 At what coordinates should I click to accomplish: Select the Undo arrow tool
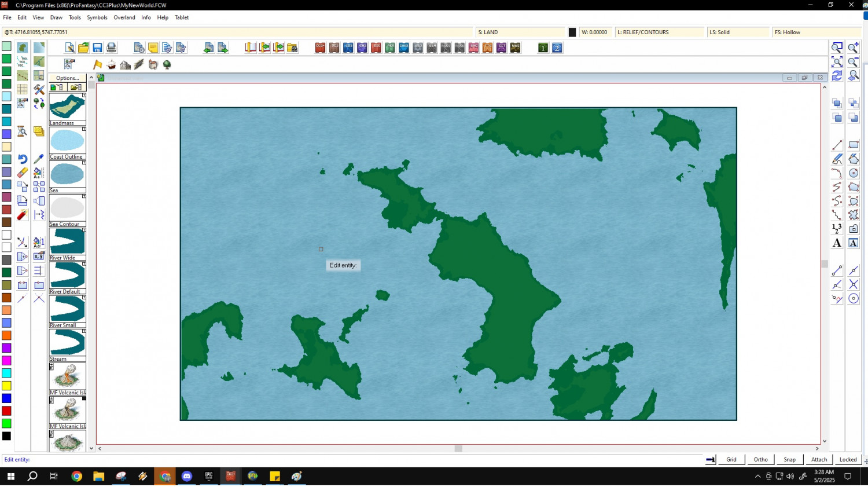(x=22, y=159)
